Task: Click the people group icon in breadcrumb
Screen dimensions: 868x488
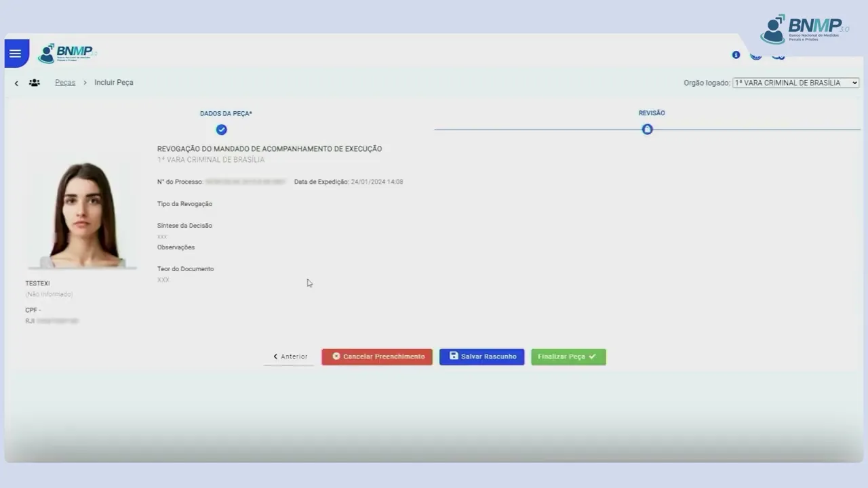Action: click(35, 83)
